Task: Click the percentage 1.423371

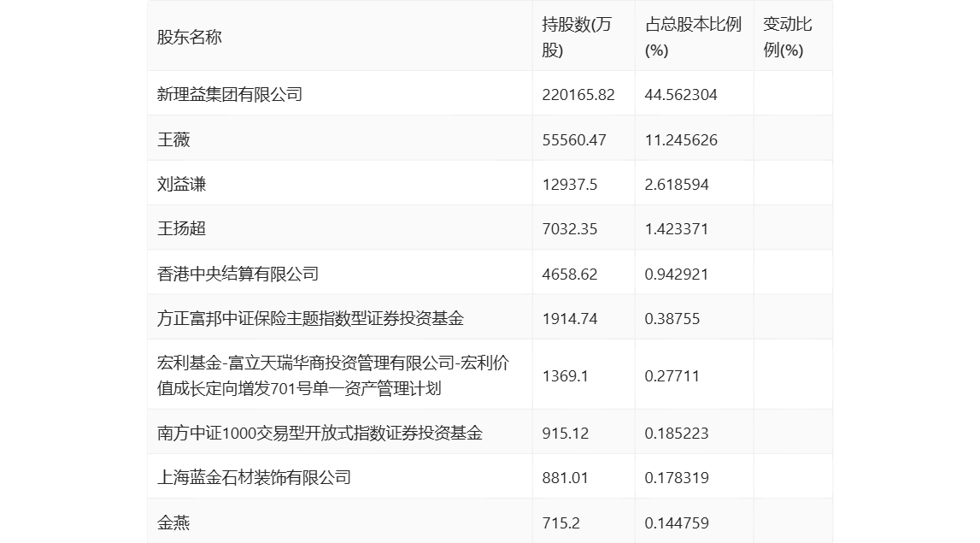Action: tap(677, 229)
